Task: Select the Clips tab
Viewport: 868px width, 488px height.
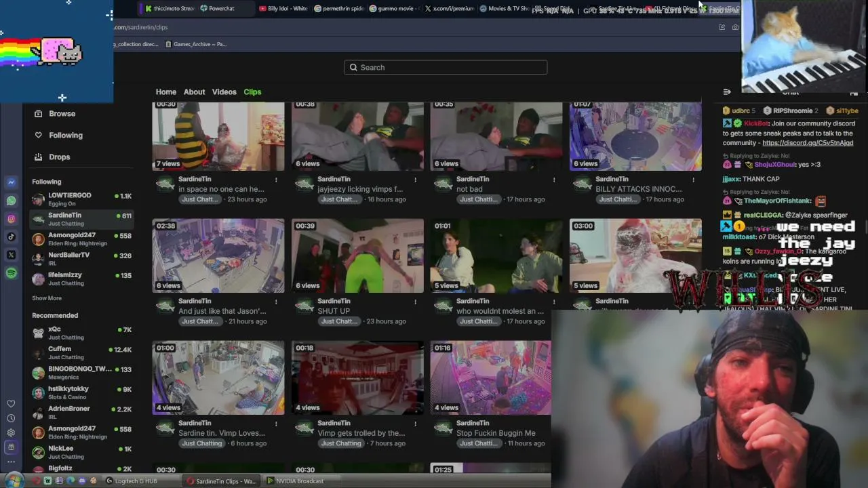Action: tap(252, 92)
